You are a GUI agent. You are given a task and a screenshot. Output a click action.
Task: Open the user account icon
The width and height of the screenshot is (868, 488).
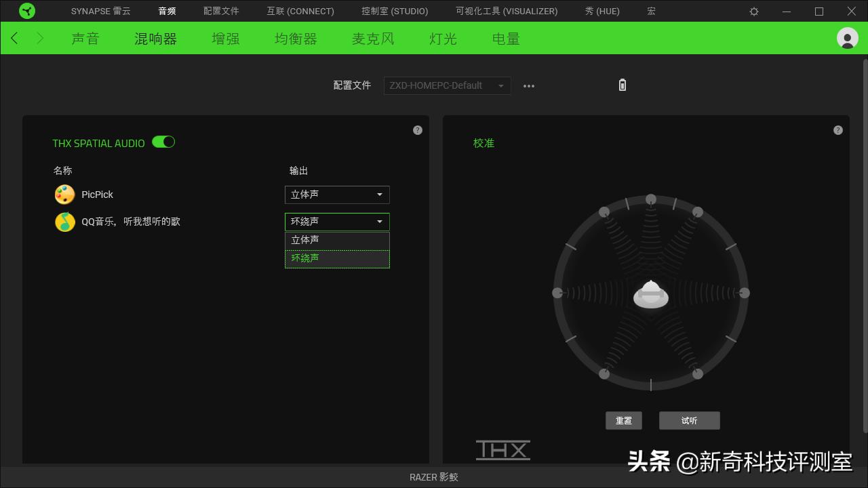click(x=847, y=39)
